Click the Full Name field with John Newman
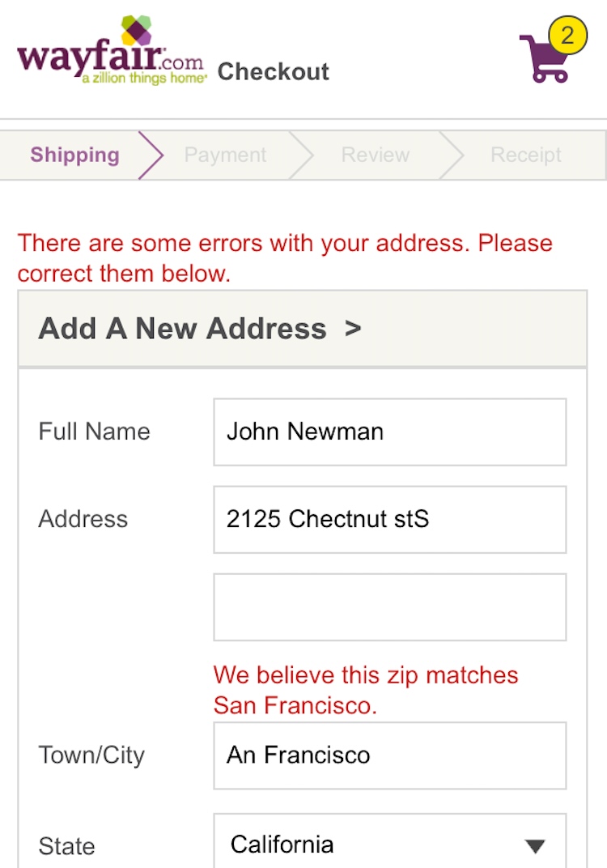 389,432
